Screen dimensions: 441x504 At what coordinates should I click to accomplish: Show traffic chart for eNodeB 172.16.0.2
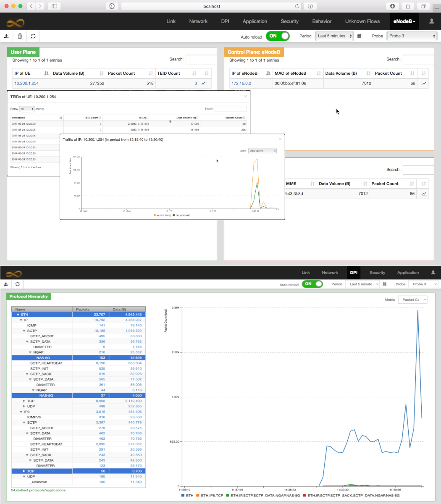click(424, 84)
